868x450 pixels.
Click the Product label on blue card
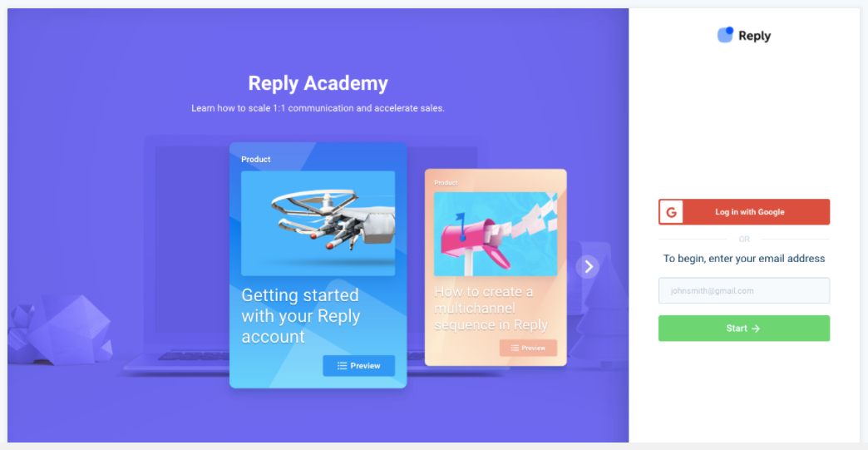coord(256,160)
